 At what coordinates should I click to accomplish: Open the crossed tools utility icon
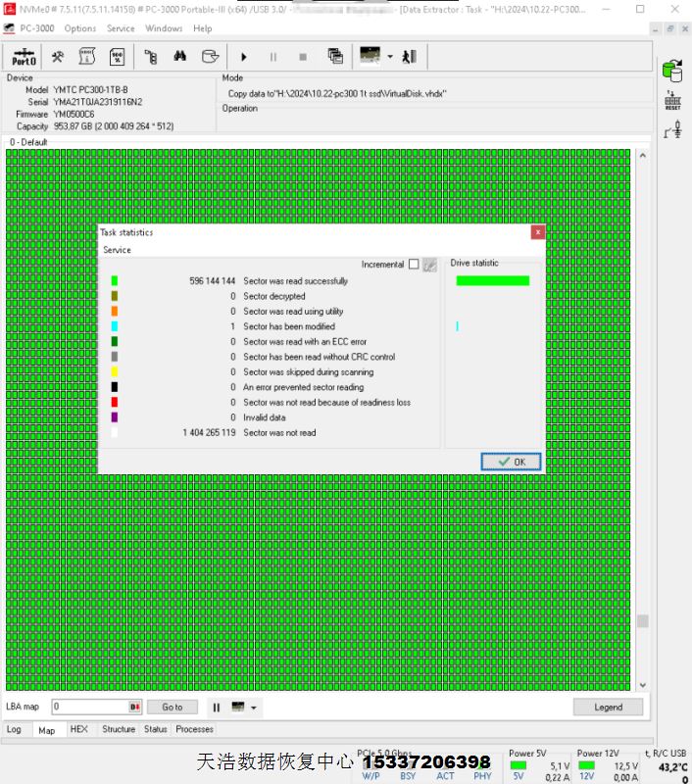tap(59, 57)
